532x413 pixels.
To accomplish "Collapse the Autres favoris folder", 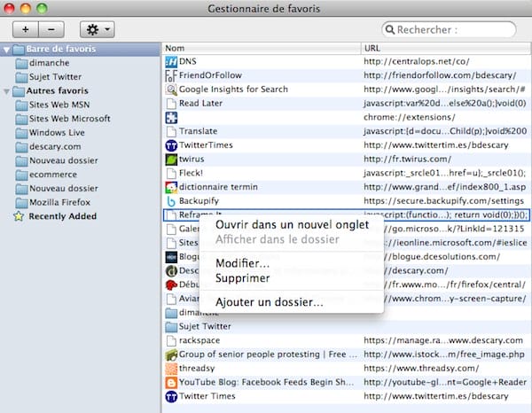I will point(7,91).
